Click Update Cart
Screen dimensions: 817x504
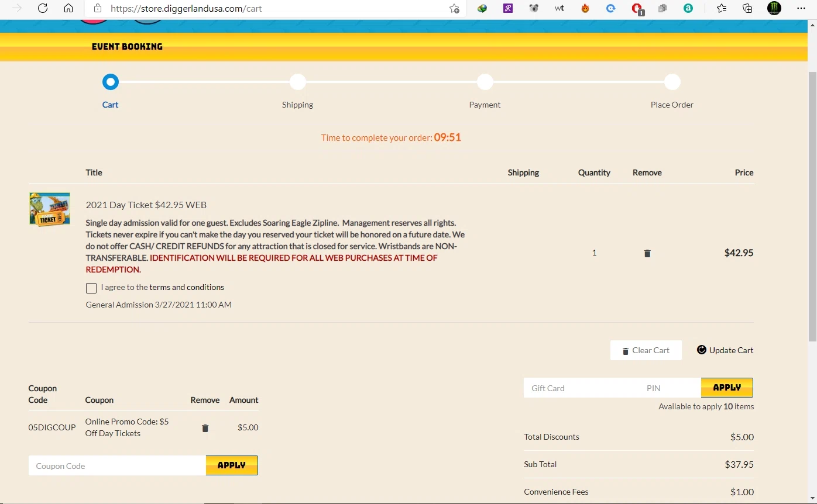pos(725,350)
